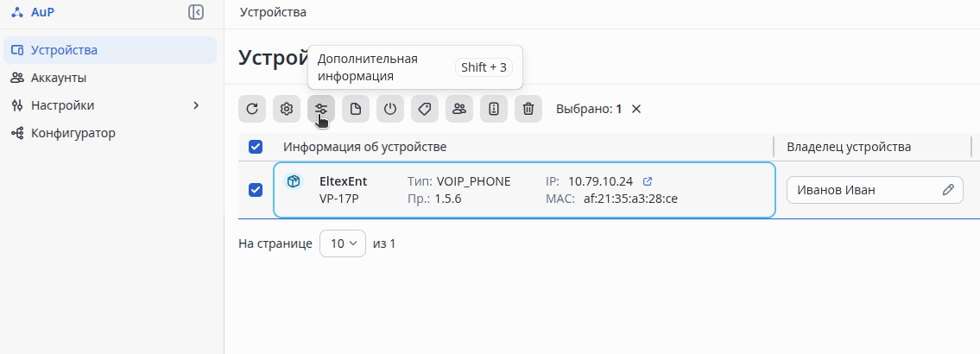Click the refresh devices toolbar icon
Viewport: 980px width, 354px height.
click(x=252, y=109)
